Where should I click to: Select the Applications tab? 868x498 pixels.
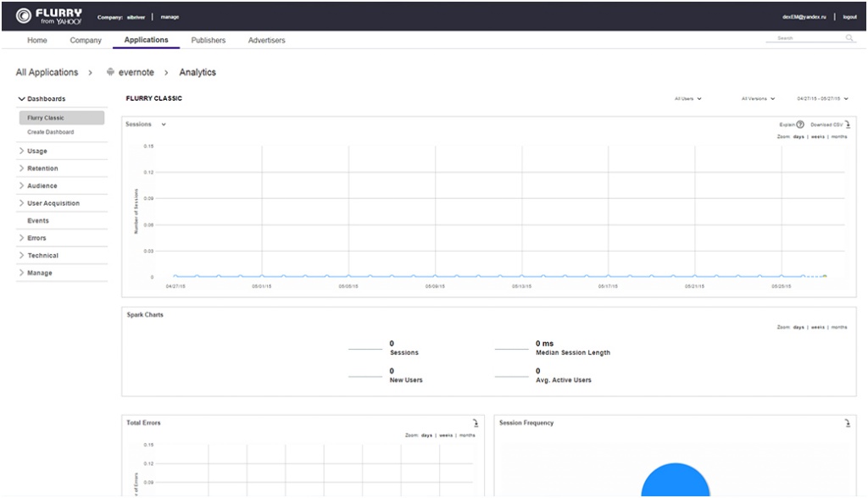(x=146, y=40)
